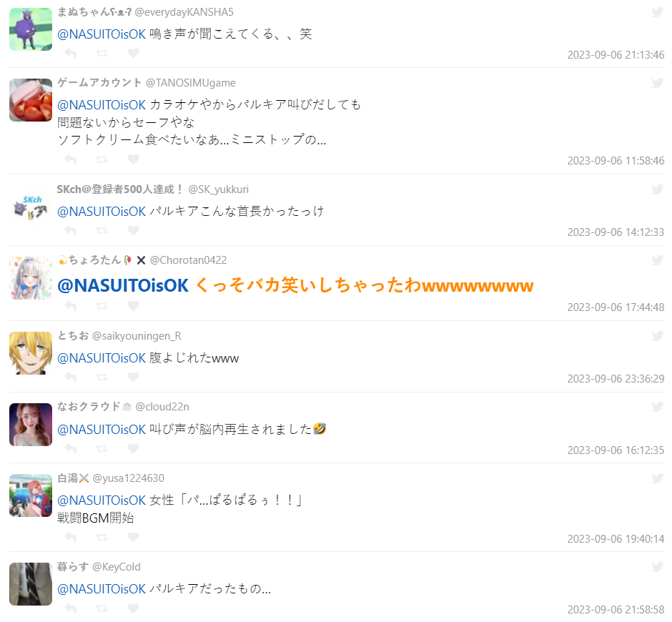Click reply icon under everydayKANSHA5 tweet
Image resolution: width=672 pixels, height=622 pixels.
tap(71, 53)
